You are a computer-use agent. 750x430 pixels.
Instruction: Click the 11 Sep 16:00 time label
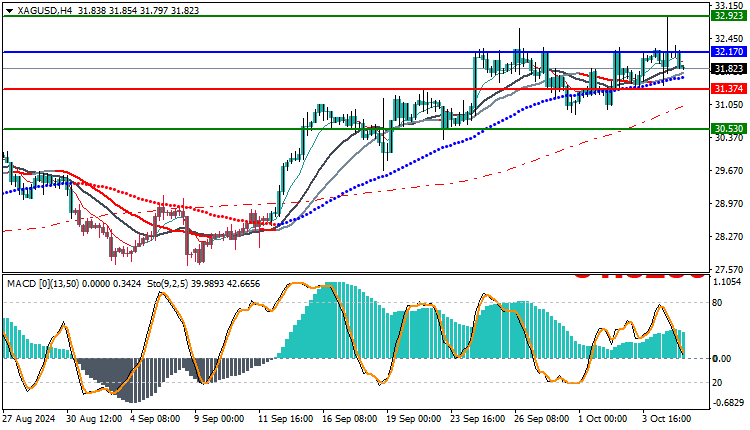click(286, 419)
